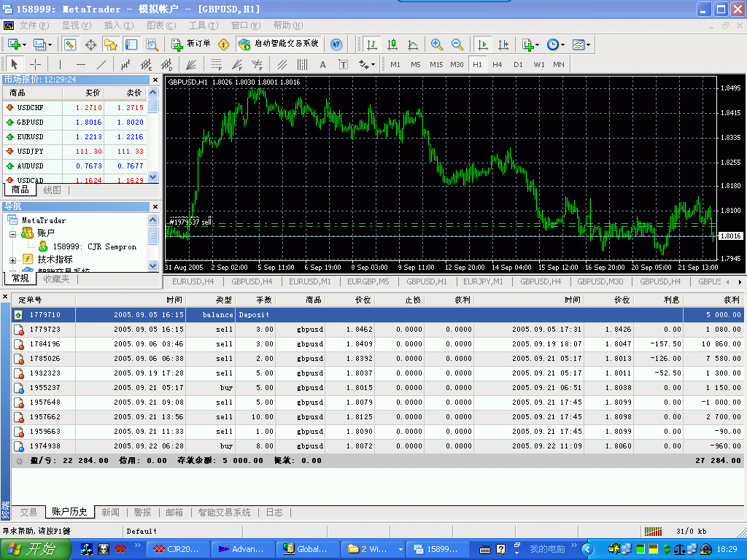The height and width of the screenshot is (560, 747).
Task: Expand the 技术指标 tree node
Action: tap(13, 260)
